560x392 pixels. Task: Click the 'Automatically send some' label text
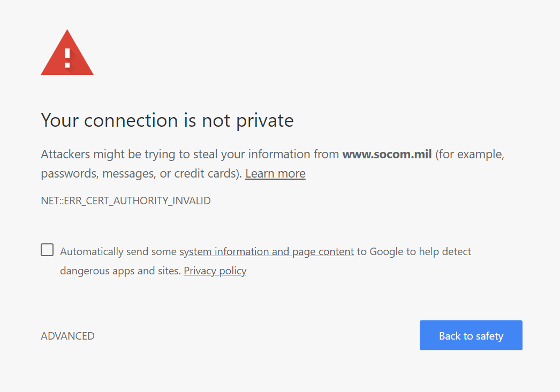click(x=118, y=252)
